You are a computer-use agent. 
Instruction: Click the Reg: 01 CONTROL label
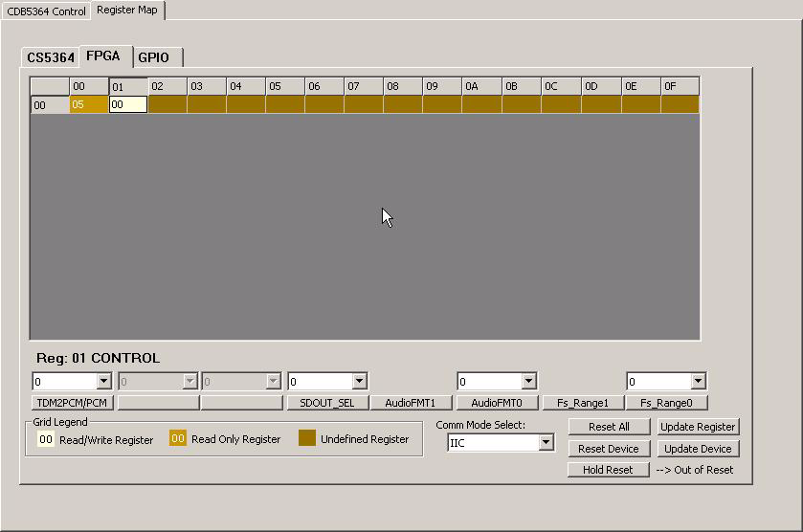(98, 358)
